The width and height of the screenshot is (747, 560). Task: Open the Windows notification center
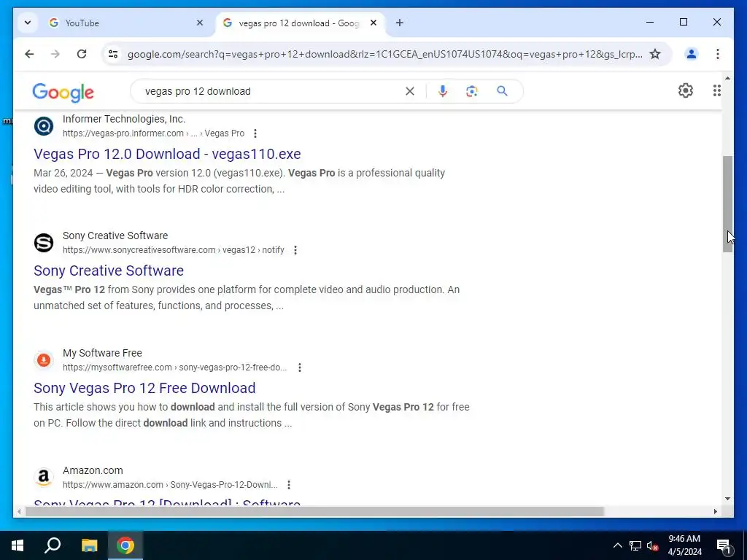click(x=724, y=545)
